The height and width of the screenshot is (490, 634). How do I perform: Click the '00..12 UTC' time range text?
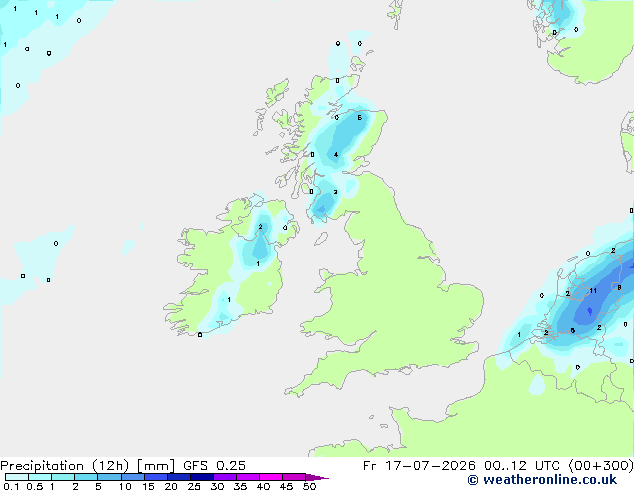pos(522,466)
